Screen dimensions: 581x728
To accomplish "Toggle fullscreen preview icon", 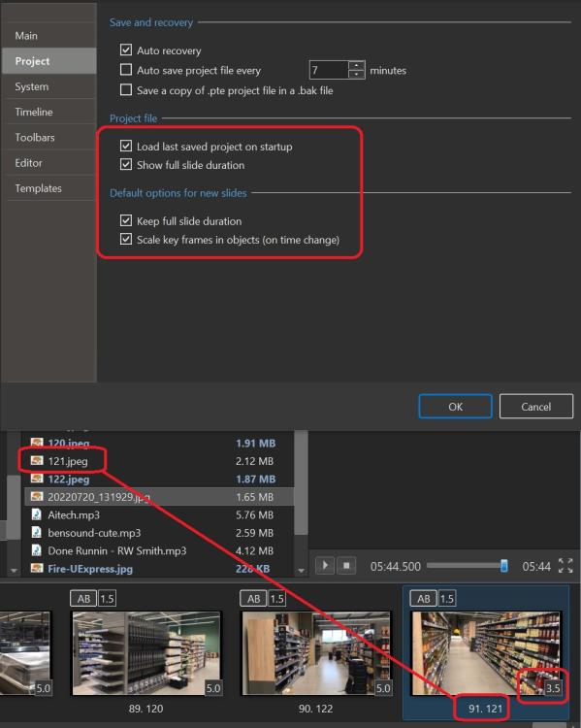I will click(x=565, y=566).
